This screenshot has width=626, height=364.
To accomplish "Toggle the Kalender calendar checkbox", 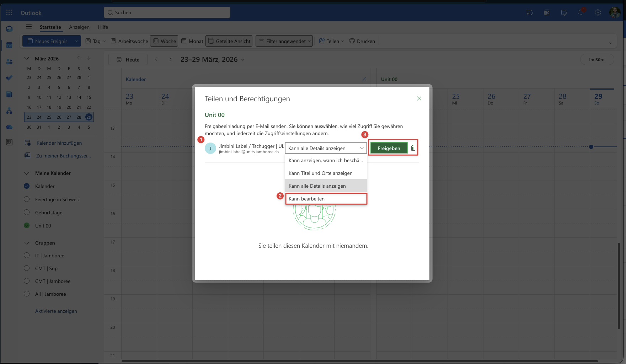I will pos(27,186).
